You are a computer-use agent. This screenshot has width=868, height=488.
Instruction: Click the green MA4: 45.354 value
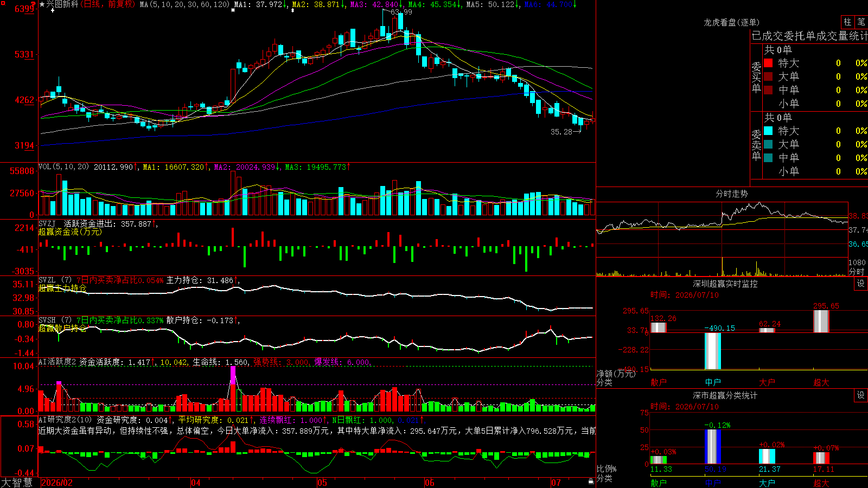tap(432, 4)
